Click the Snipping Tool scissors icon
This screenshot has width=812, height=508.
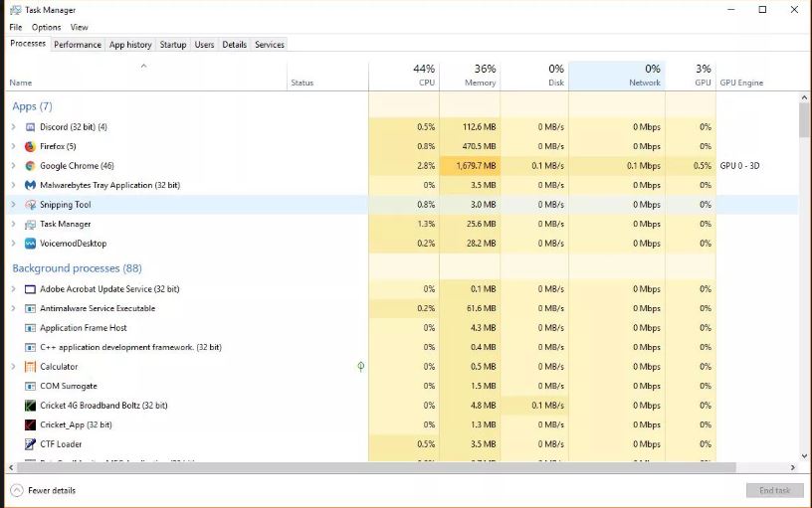(x=30, y=205)
